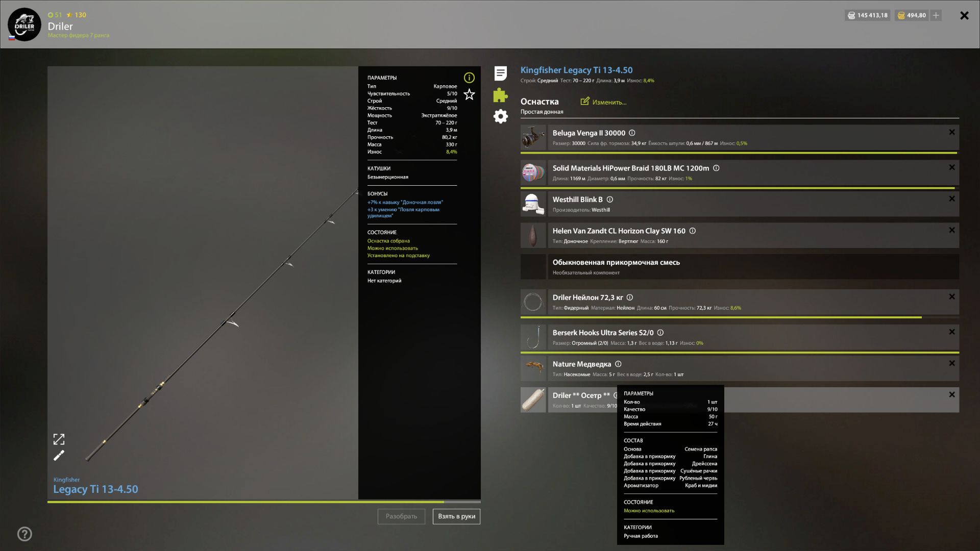This screenshot has width=980, height=551.
Task: Show info for Solid Materials HiPower Braid
Action: coord(716,168)
